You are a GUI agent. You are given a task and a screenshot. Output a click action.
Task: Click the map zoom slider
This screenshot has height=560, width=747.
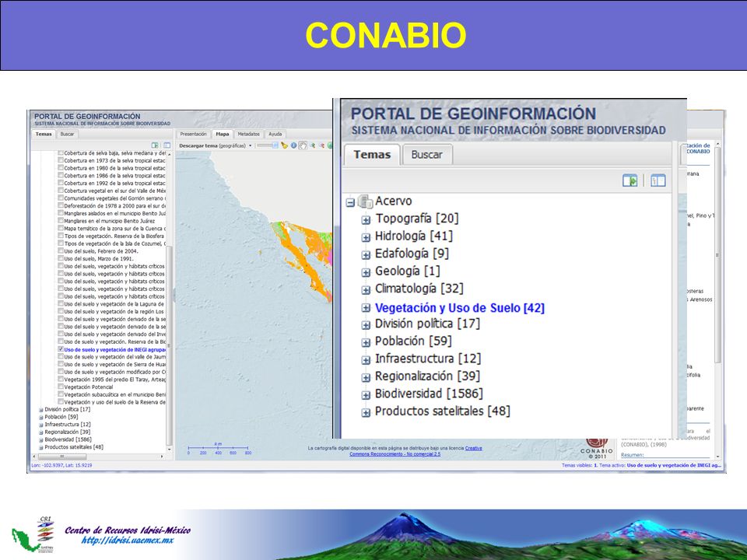pyautogui.click(x=267, y=145)
